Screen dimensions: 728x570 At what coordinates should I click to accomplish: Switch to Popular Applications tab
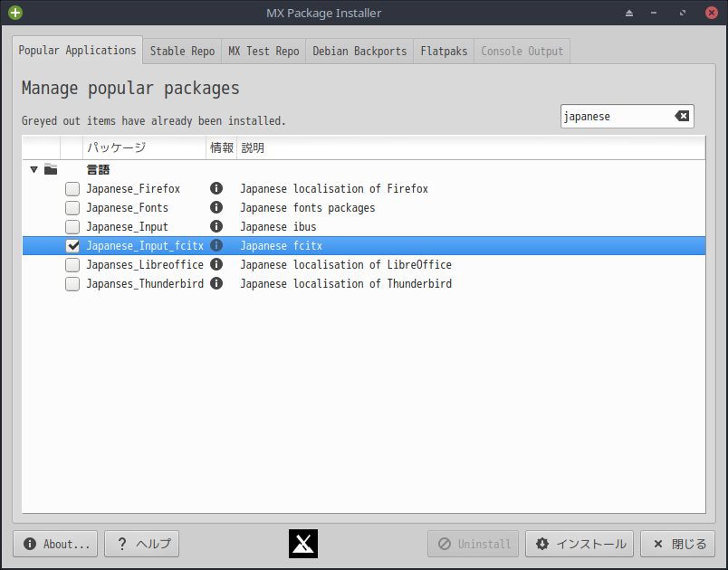pos(78,50)
